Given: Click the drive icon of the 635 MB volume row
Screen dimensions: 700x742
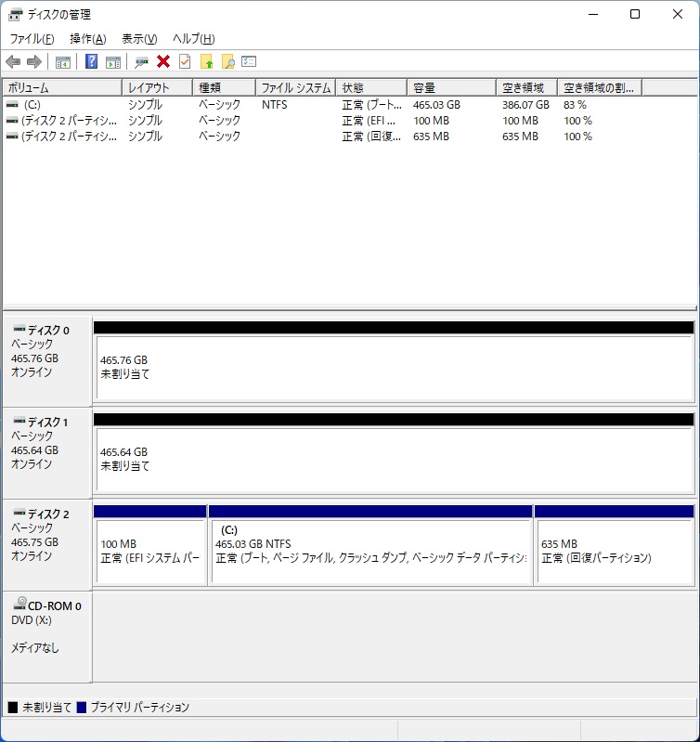Looking at the screenshot, I should pos(12,137).
